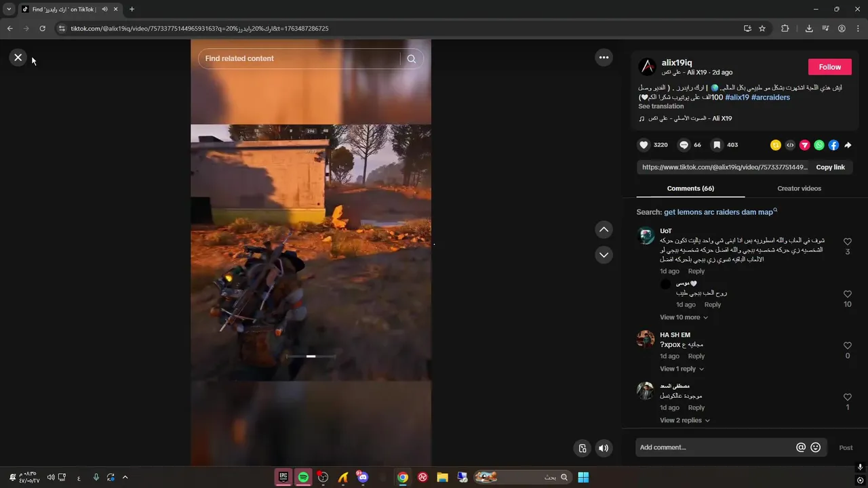868x488 pixels.
Task: Bookmark the video to favorites
Action: (716, 145)
